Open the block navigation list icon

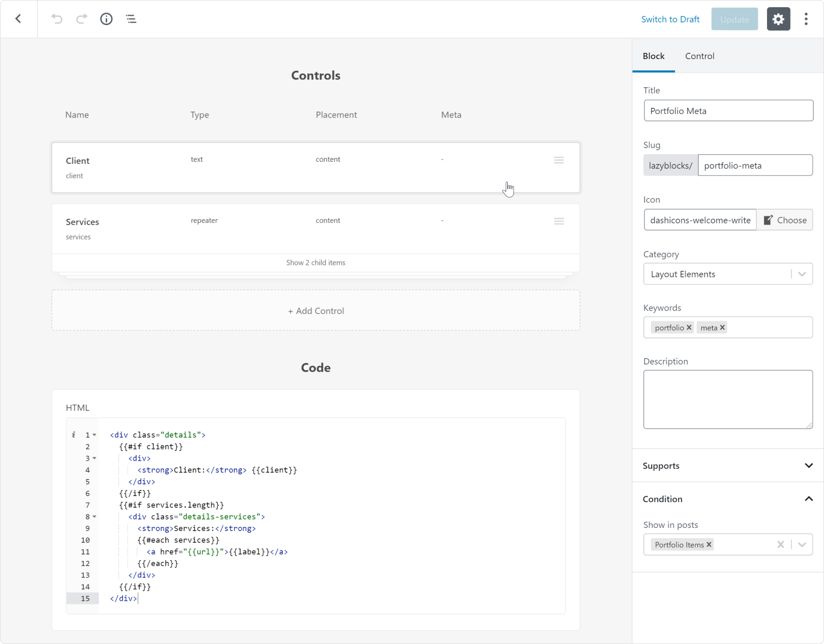[131, 19]
